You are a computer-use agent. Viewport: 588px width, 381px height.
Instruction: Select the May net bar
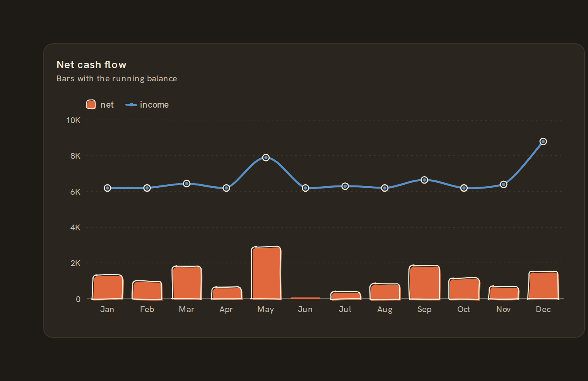(266, 273)
